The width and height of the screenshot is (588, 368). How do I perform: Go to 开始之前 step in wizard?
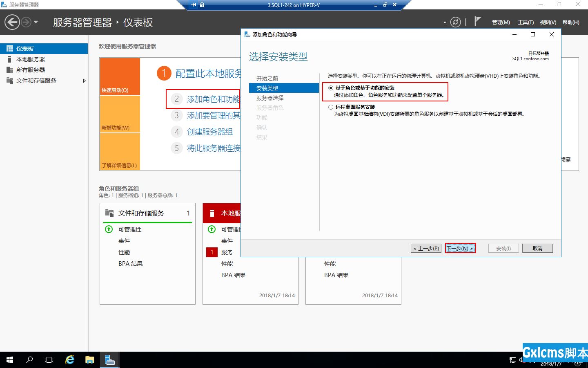(x=267, y=78)
